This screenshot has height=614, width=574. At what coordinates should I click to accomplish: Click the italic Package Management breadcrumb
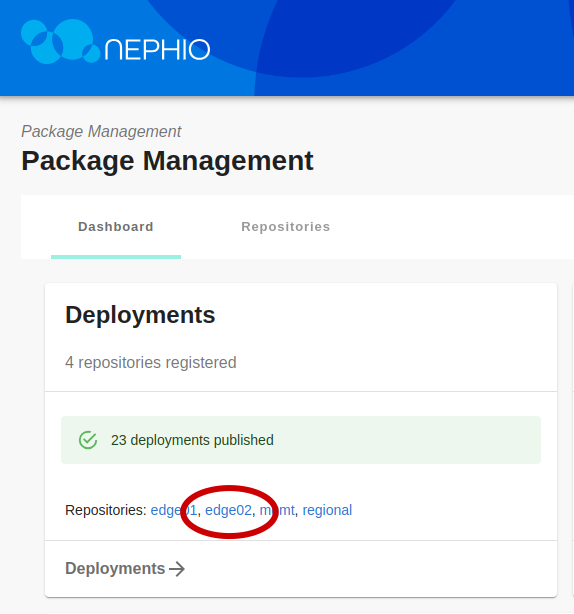coord(101,132)
